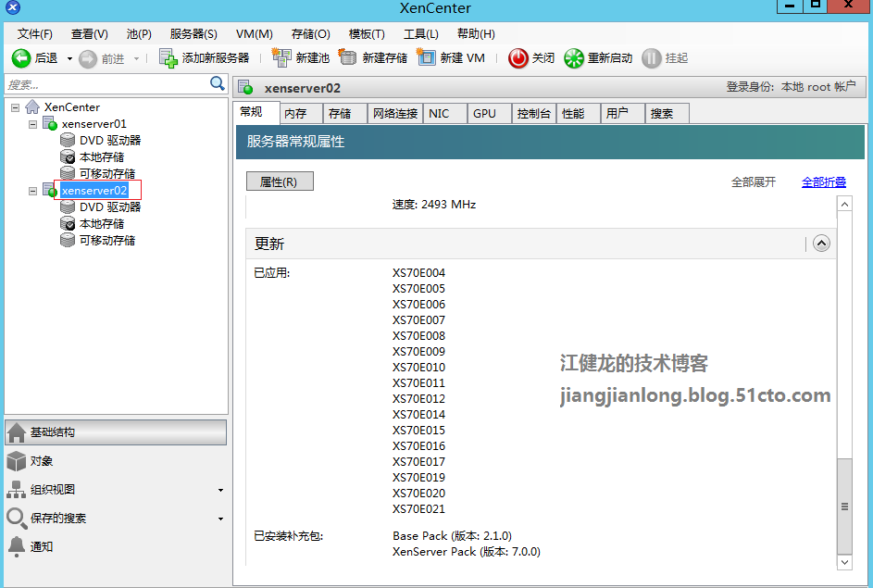Open the 查看(V) menu
This screenshot has width=873, height=588.
coord(89,34)
